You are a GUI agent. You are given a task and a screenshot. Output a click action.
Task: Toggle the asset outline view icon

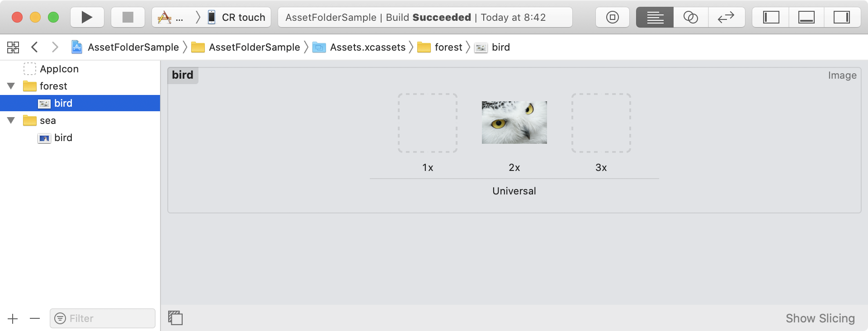(x=175, y=318)
